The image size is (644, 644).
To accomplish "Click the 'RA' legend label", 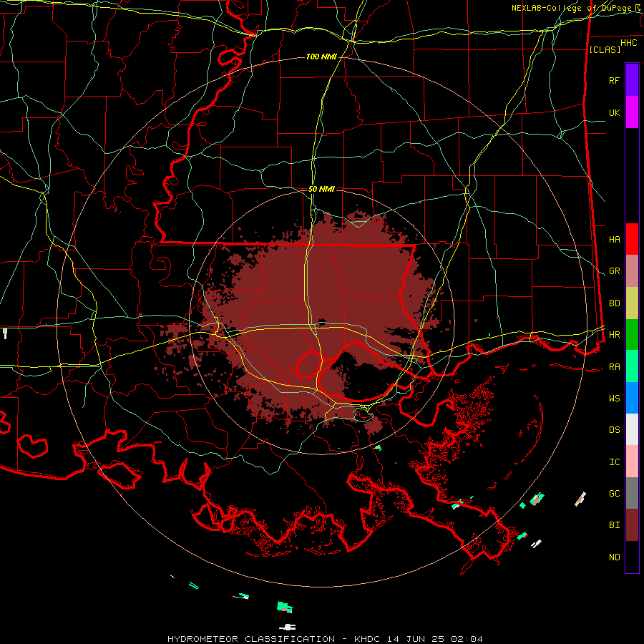I will 614,367.
